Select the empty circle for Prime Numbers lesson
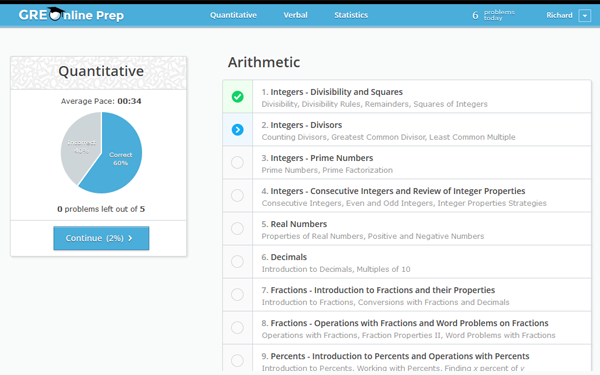The height and width of the screenshot is (375, 600). point(238,163)
